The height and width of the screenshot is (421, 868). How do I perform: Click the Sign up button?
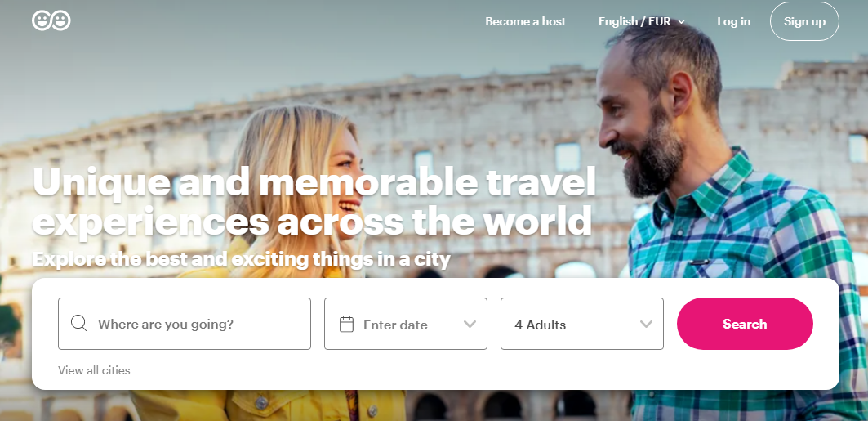click(804, 21)
